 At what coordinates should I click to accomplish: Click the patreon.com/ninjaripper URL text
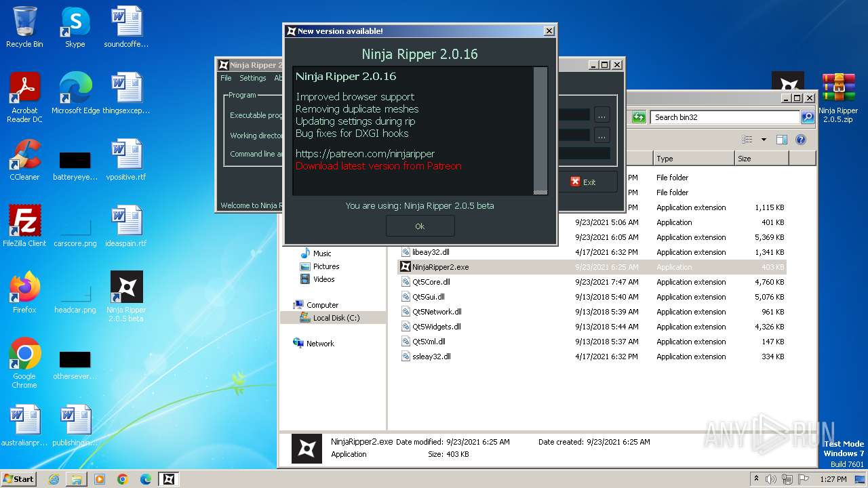tap(365, 154)
